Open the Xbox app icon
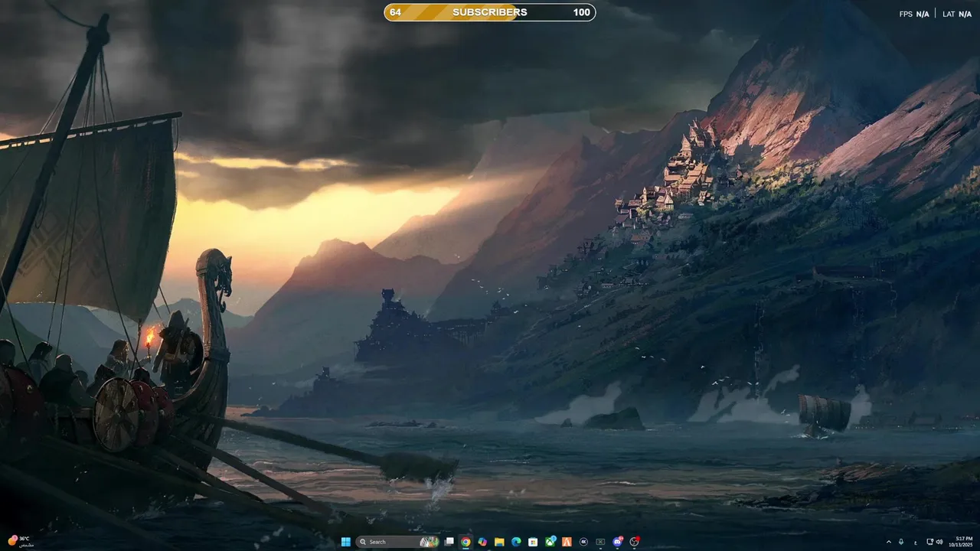The image size is (980, 551). [550, 542]
